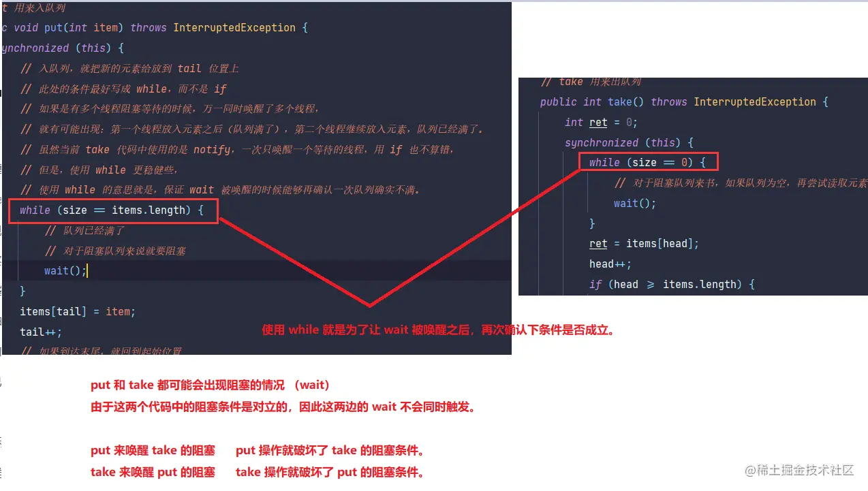The image size is (868, 491).
Task: Click the red-boxed while (size == items.length) line
Action: (112, 210)
